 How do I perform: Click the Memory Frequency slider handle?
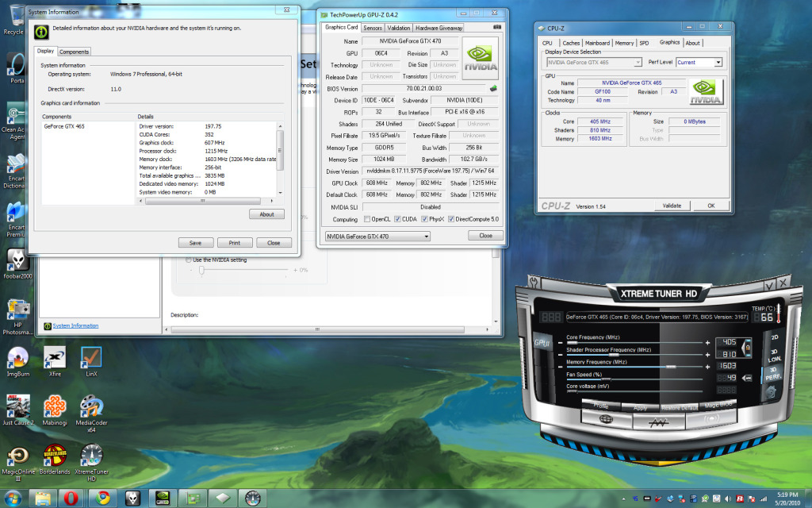click(671, 367)
